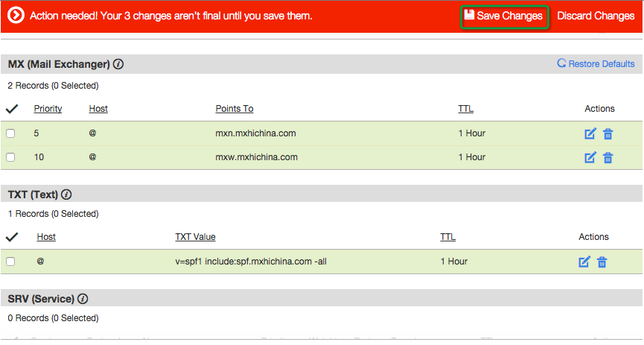The height and width of the screenshot is (345, 644).
Task: Click Restore Defaults link in MX section
Action: (x=596, y=64)
